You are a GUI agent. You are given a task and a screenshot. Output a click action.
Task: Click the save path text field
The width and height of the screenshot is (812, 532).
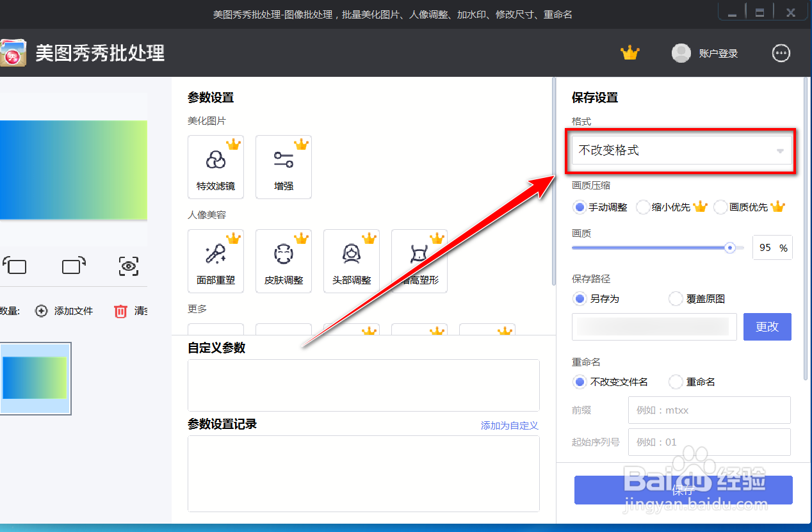pyautogui.click(x=654, y=326)
